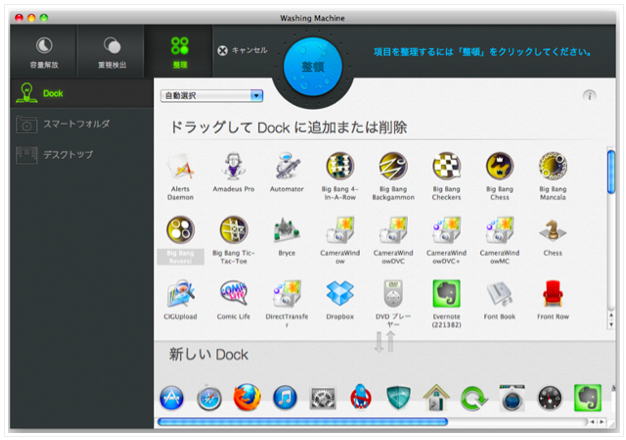The height and width of the screenshot is (440, 626).
Task: Click the highlighted Big Bang Reversi icon
Action: tap(180, 230)
